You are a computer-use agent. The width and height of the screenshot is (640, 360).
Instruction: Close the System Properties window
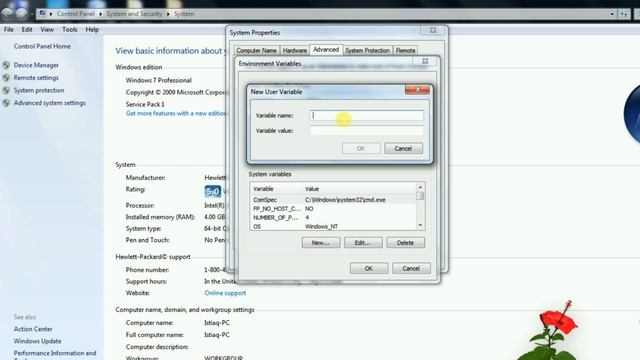point(433,30)
